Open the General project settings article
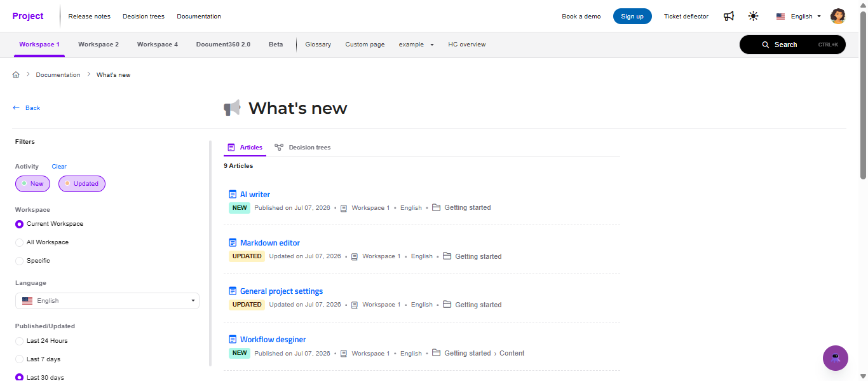868x381 pixels. click(x=281, y=291)
